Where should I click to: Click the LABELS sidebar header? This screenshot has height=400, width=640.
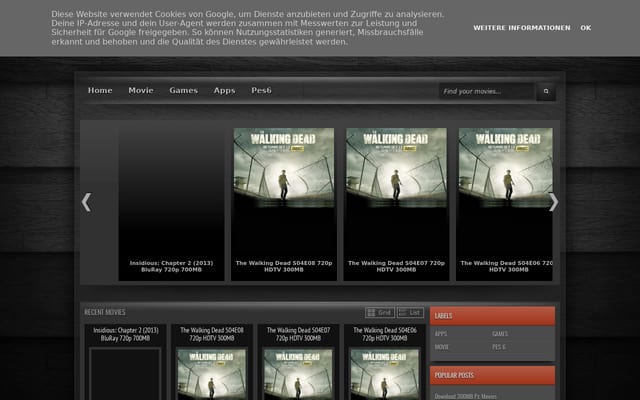pyautogui.click(x=492, y=316)
